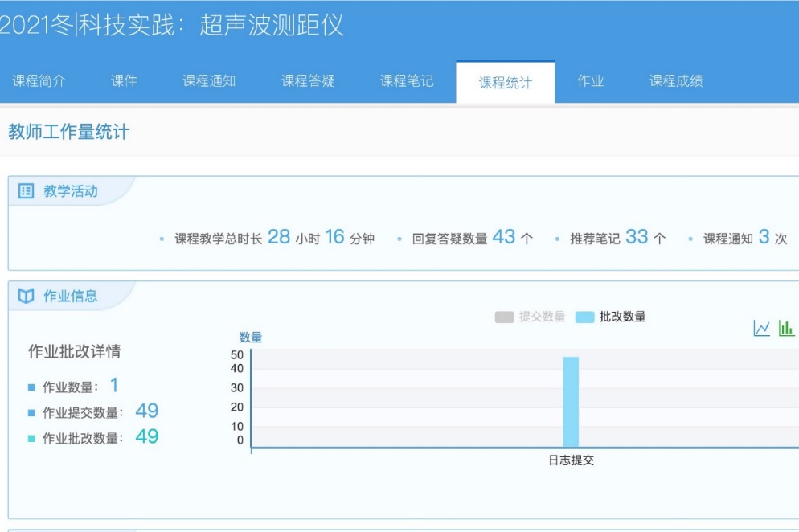Click the 教学活动 list icon
Viewport: 799px width, 532px height.
[26, 191]
